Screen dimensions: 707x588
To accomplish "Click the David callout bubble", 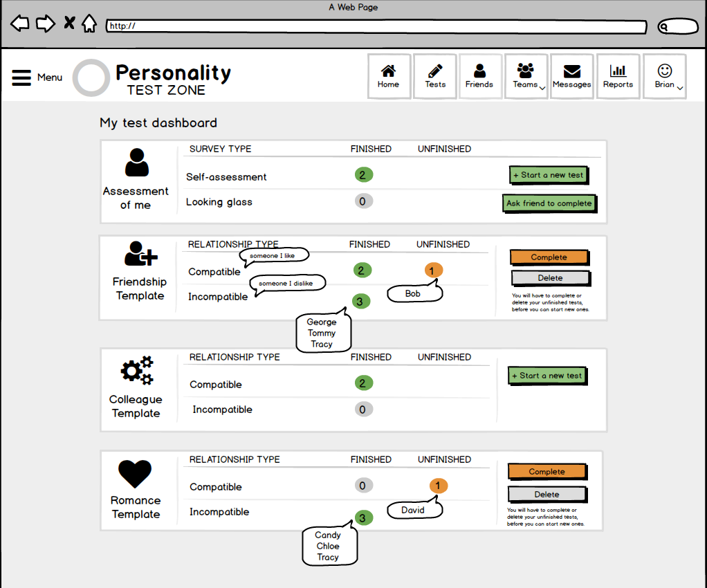I will pyautogui.click(x=415, y=508).
